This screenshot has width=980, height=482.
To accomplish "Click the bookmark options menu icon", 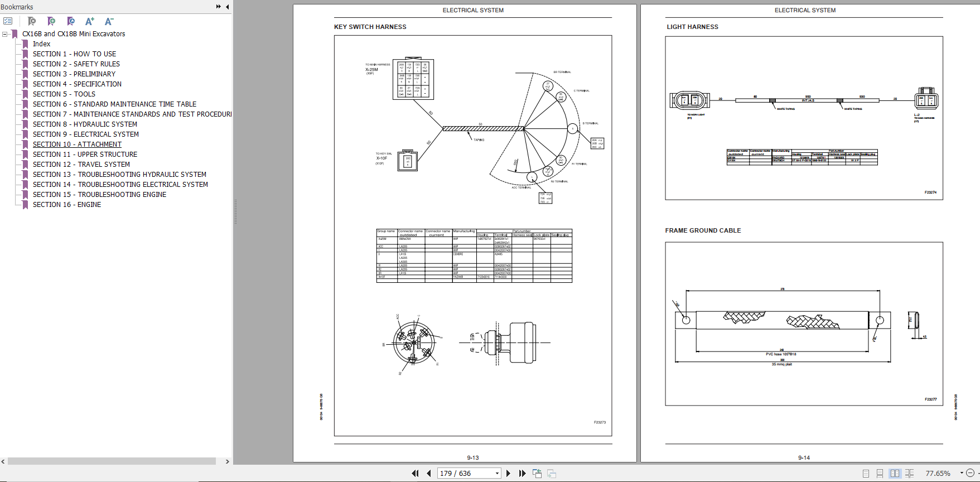I will [8, 21].
